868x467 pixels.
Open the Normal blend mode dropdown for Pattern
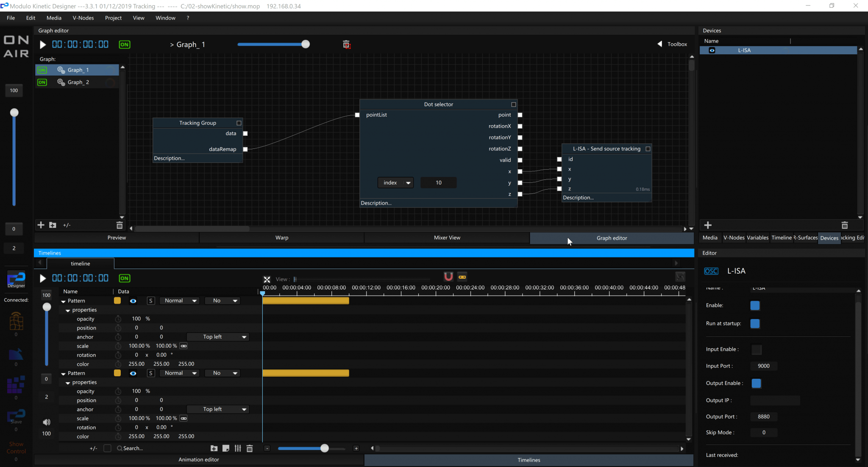pos(179,300)
